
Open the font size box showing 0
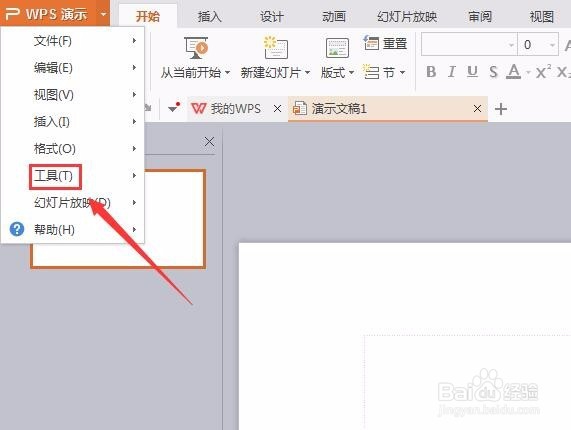pos(538,44)
